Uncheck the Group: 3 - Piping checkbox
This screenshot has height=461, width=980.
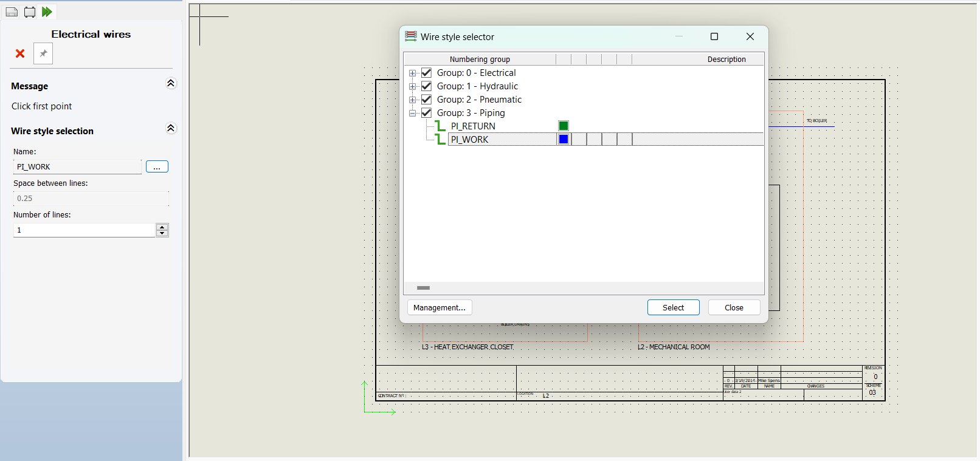pos(426,113)
